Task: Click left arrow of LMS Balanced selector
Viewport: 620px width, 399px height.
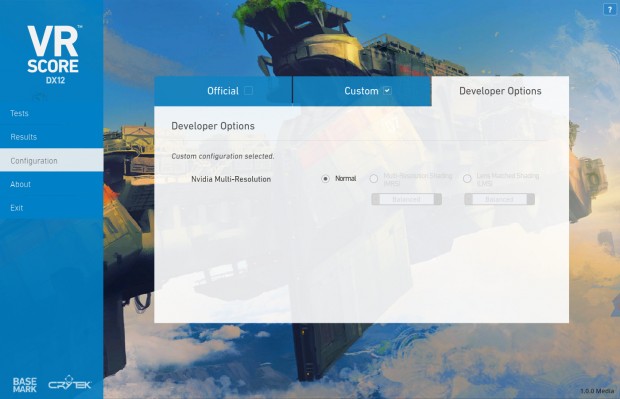Action: click(x=469, y=199)
